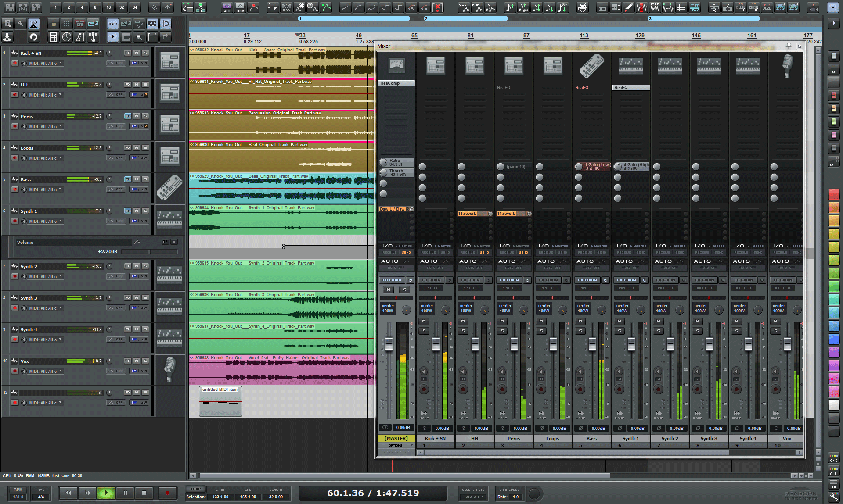The image size is (843, 504).
Task: Click the ReaComp FX slot on MASTER strip
Action: [396, 83]
